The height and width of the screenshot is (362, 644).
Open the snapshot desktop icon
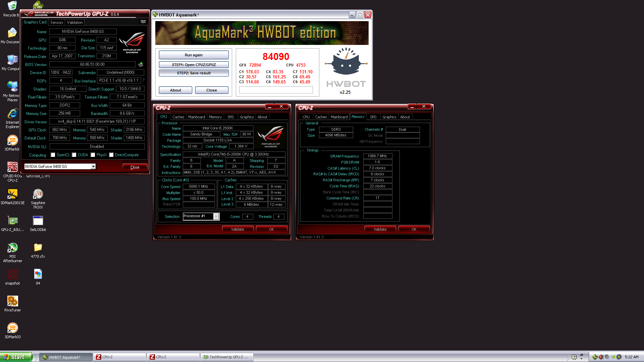tap(12, 277)
